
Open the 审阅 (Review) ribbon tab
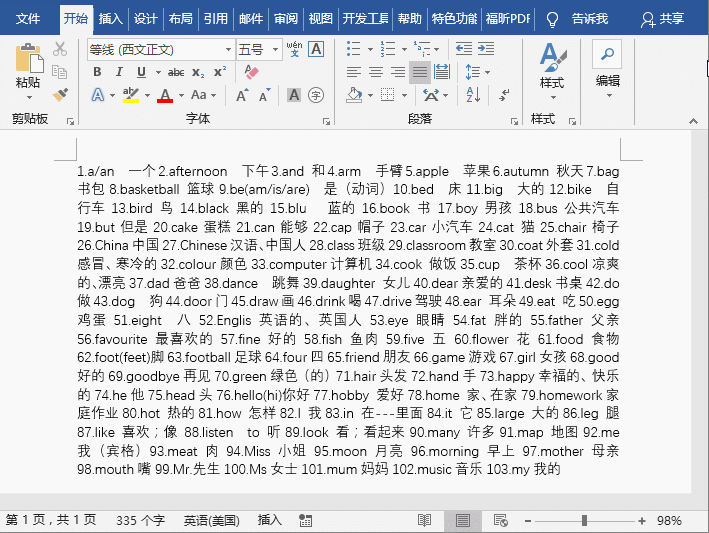[x=286, y=19]
